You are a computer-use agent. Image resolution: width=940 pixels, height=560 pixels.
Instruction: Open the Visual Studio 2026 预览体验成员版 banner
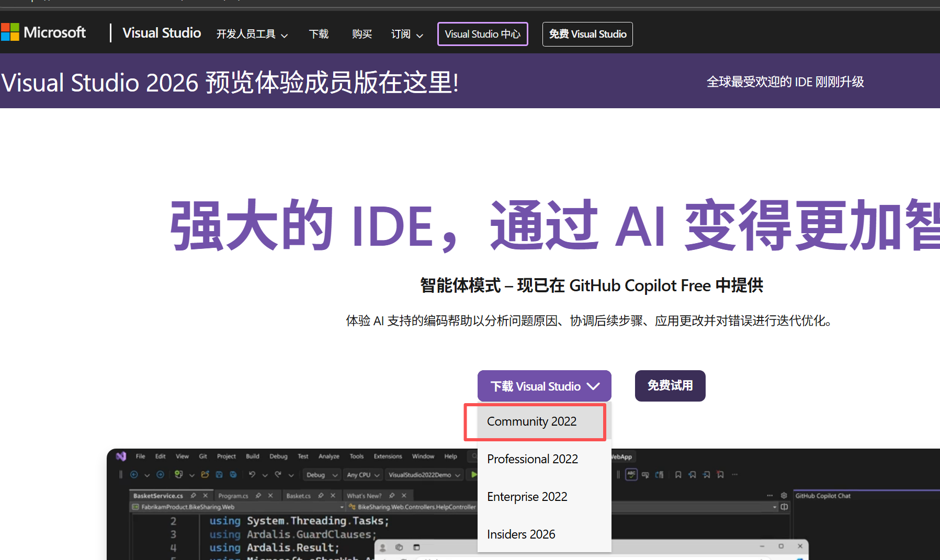tap(230, 83)
